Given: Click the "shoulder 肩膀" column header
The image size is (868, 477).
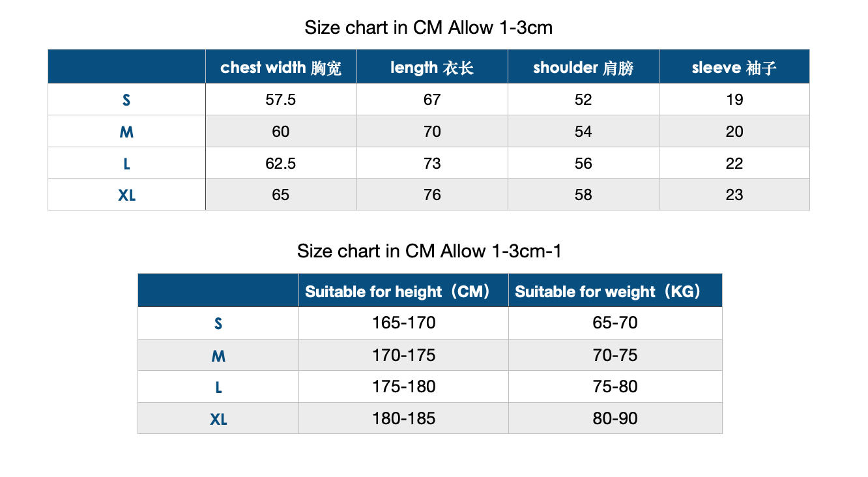Looking at the screenshot, I should click(583, 68).
